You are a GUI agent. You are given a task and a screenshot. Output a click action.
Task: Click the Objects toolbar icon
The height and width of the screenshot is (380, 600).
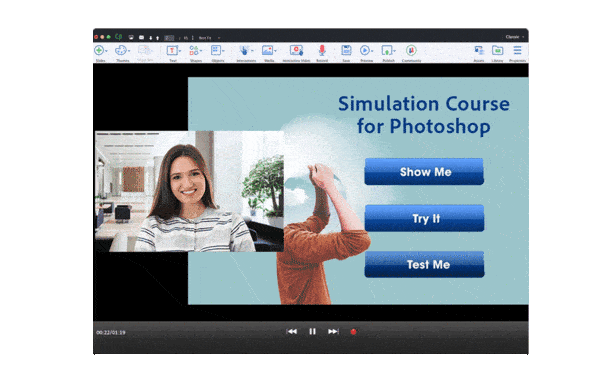tap(216, 50)
